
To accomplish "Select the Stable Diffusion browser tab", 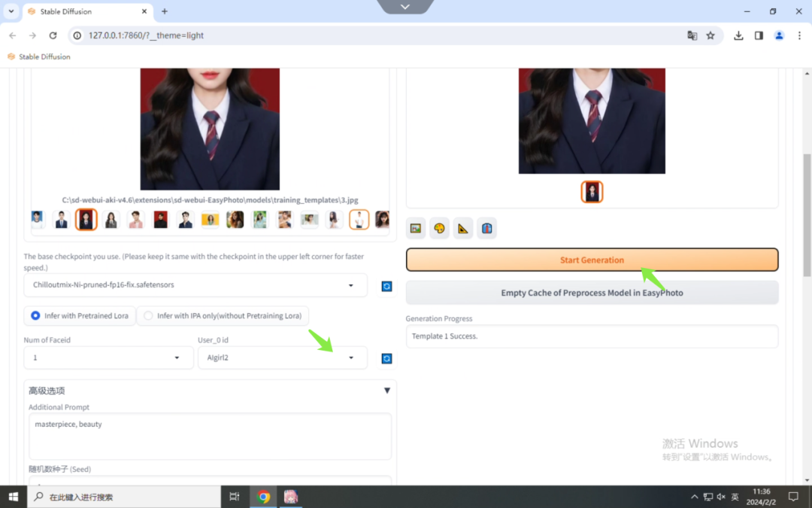I will coord(87,11).
